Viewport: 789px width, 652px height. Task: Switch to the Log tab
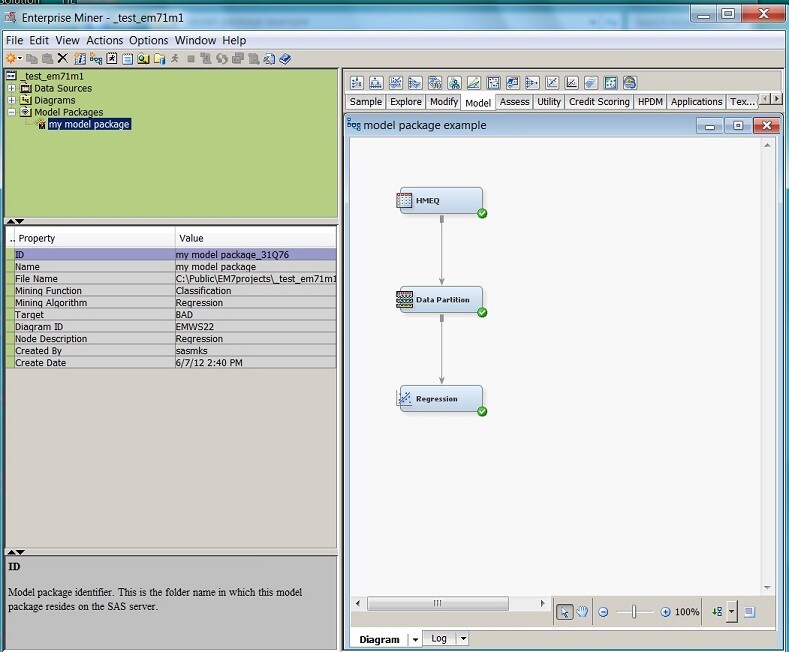tap(439, 639)
